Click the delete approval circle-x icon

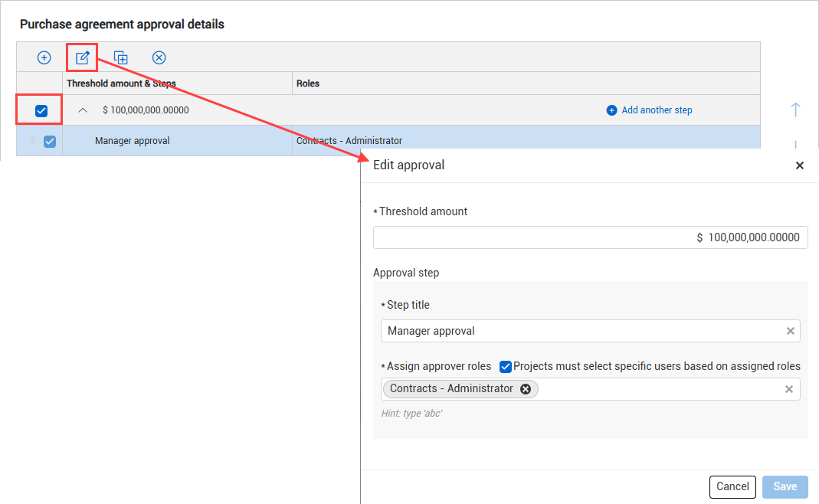tap(159, 57)
